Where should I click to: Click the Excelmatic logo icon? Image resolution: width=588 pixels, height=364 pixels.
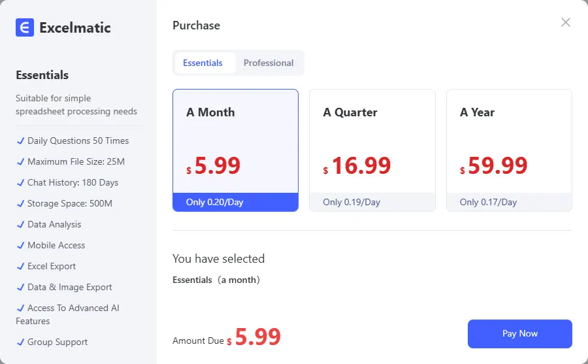tap(25, 27)
